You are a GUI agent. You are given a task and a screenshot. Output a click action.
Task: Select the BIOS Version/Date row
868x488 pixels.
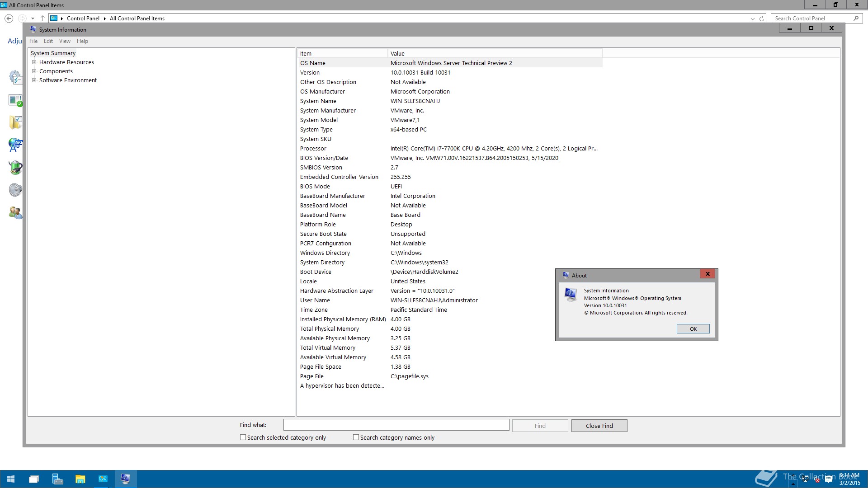point(450,158)
